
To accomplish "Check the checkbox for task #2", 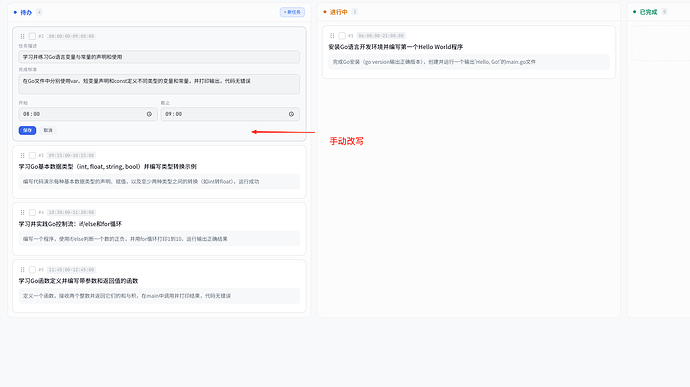I will click(x=32, y=36).
